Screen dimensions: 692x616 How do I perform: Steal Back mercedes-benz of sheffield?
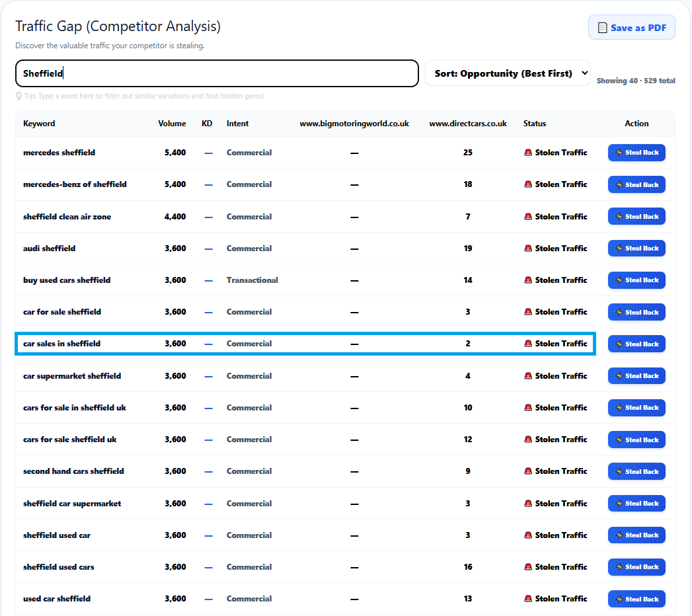(x=637, y=184)
